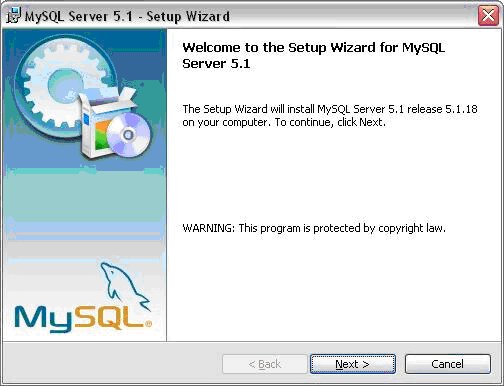The height and width of the screenshot is (386, 504).
Task: Close the MySQL Setup Wizard window
Action: tap(488, 16)
